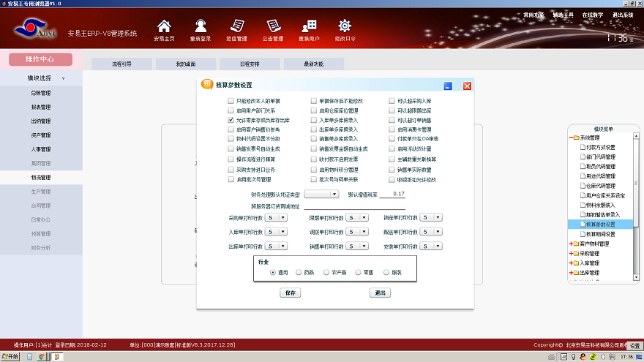
Task: Click the Anyi logo in header
Action: (35, 29)
